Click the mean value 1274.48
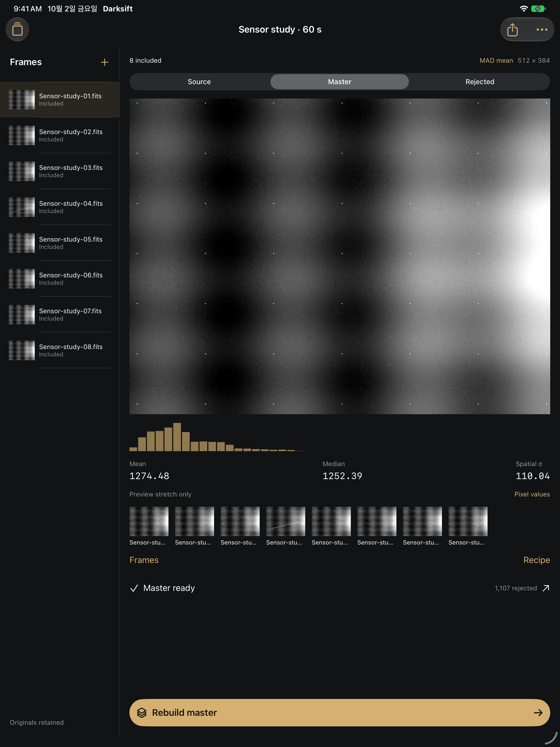 click(x=149, y=476)
